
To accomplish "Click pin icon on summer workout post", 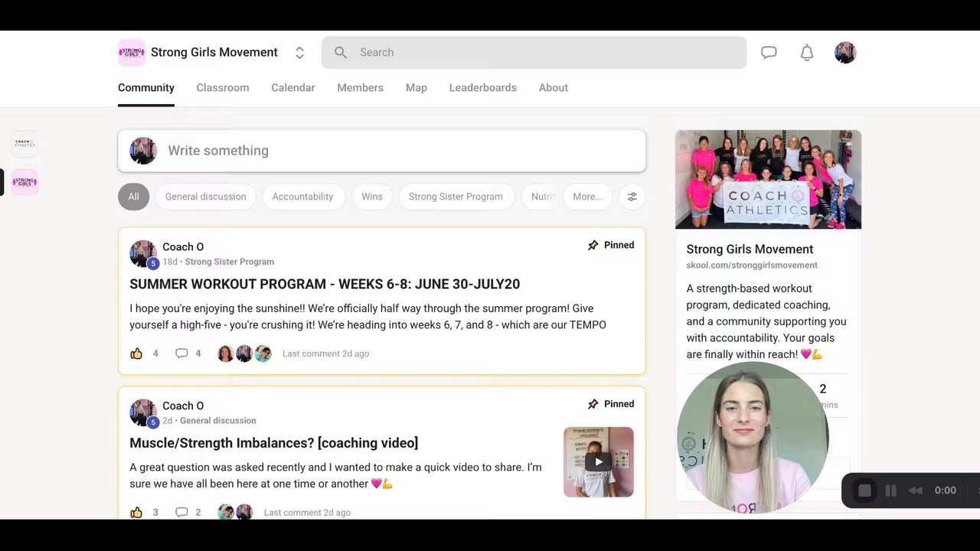I will tap(593, 246).
